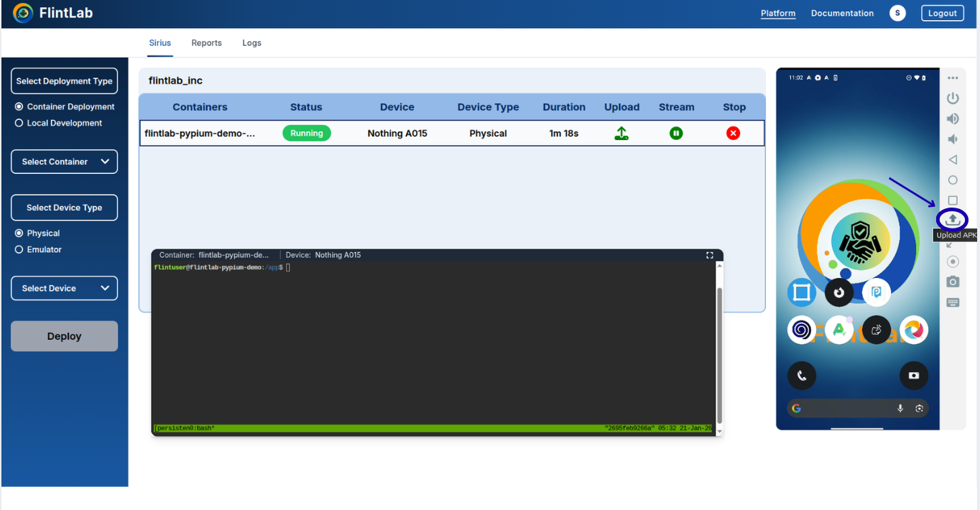This screenshot has height=510, width=980.
Task: Choose the Emulator device type radio
Action: coord(19,250)
